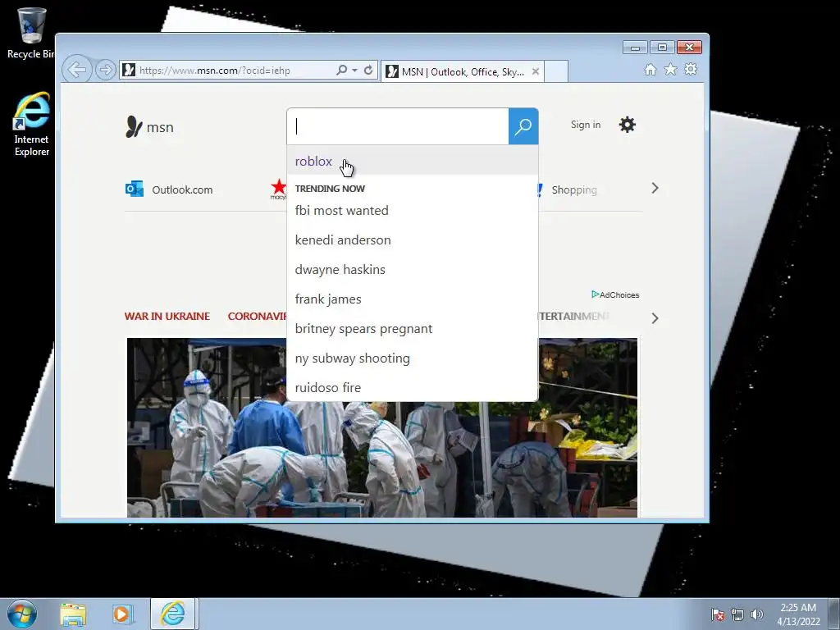This screenshot has height=630, width=840.
Task: Refresh the page with the reload icon
Action: coord(368,71)
